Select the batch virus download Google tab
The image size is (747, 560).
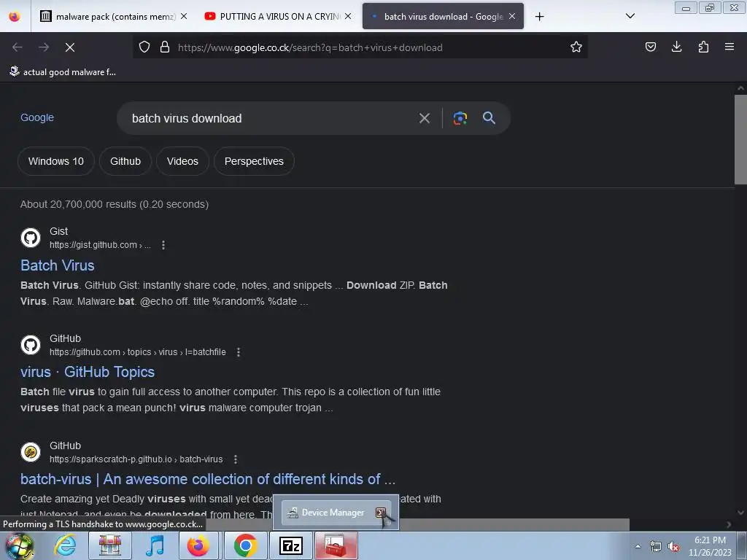(443, 16)
